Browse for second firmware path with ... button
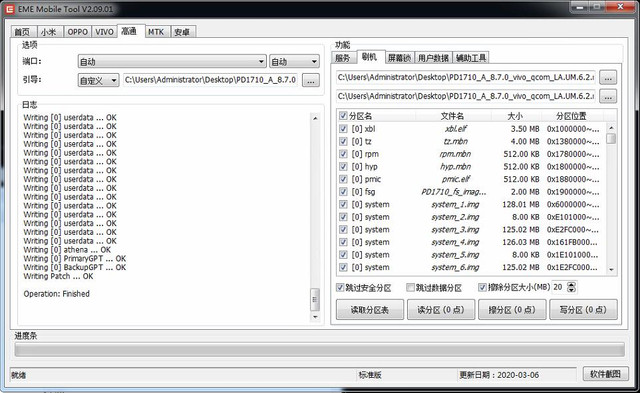The height and width of the screenshot is (393, 640). (x=608, y=96)
